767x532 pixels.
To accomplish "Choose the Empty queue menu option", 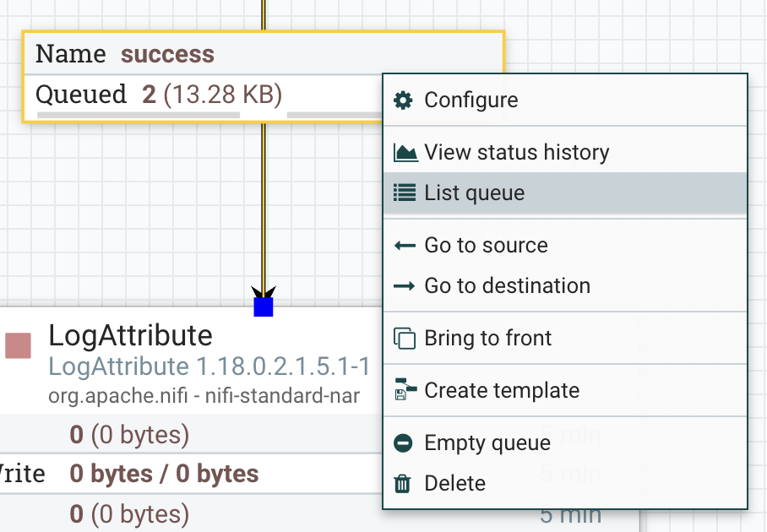I will click(x=487, y=443).
